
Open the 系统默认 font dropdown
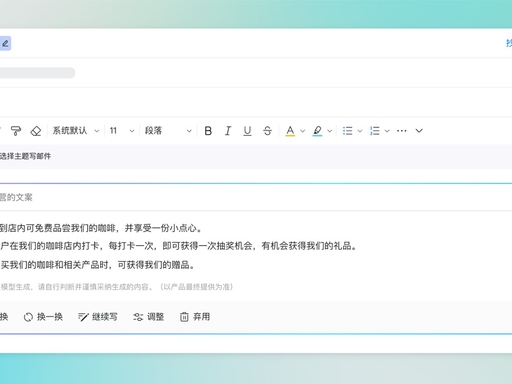pos(76,131)
